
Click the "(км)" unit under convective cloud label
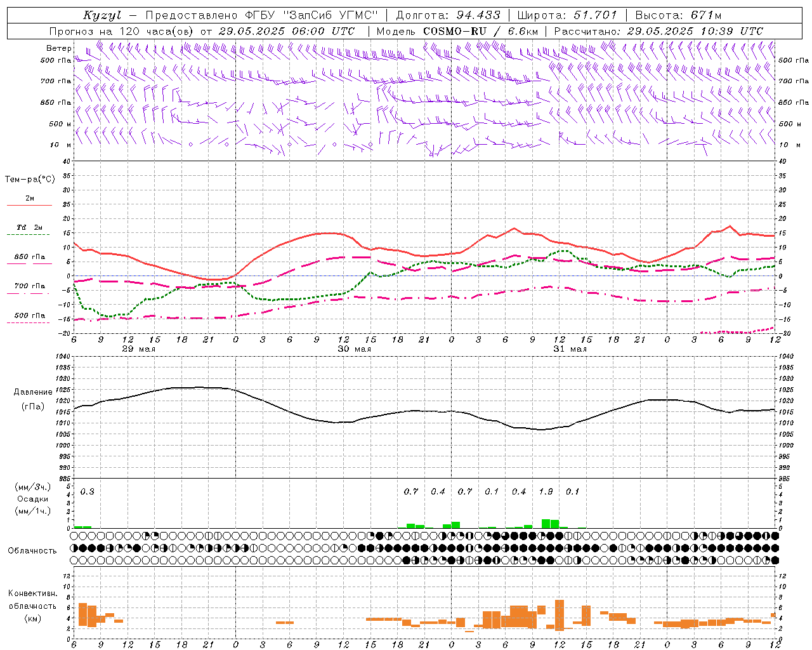[x=33, y=618]
